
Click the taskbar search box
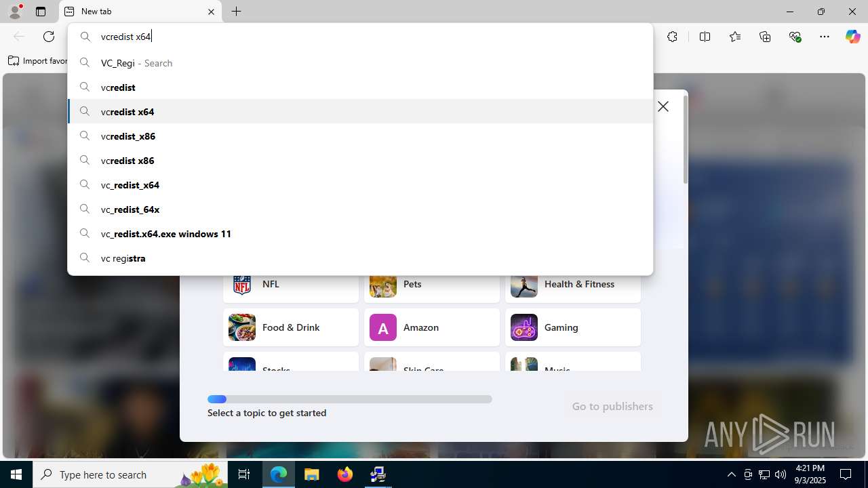[130, 474]
